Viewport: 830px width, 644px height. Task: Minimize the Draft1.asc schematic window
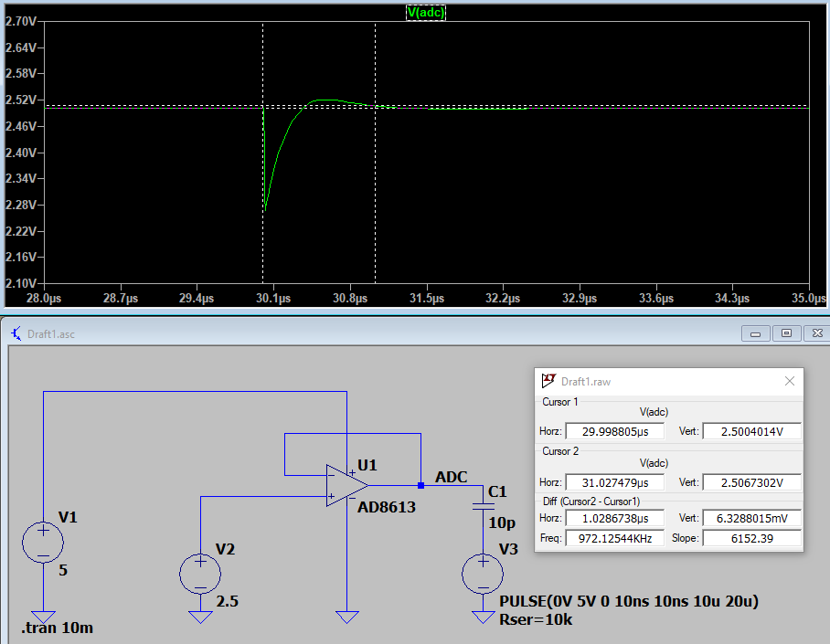tap(755, 333)
